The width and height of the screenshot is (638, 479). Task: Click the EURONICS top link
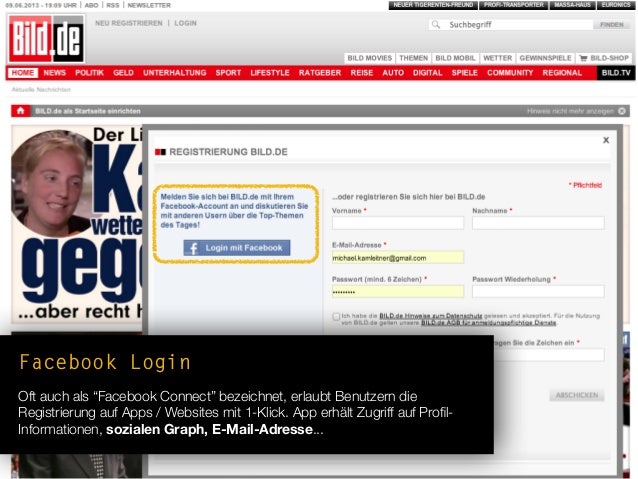pyautogui.click(x=616, y=5)
